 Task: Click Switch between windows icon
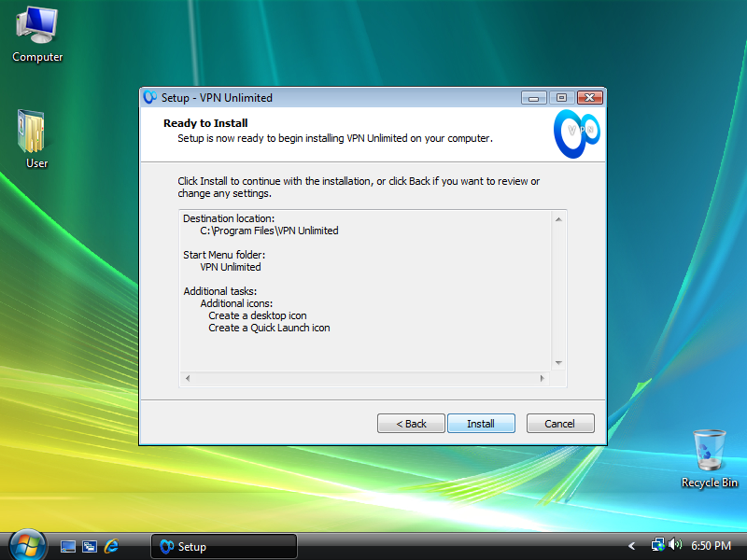[90, 546]
